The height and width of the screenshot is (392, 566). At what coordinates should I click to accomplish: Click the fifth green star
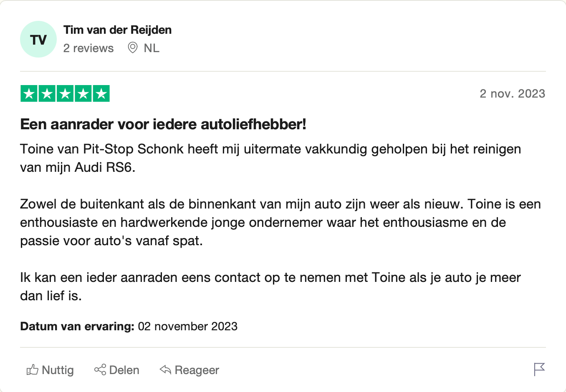[101, 93]
